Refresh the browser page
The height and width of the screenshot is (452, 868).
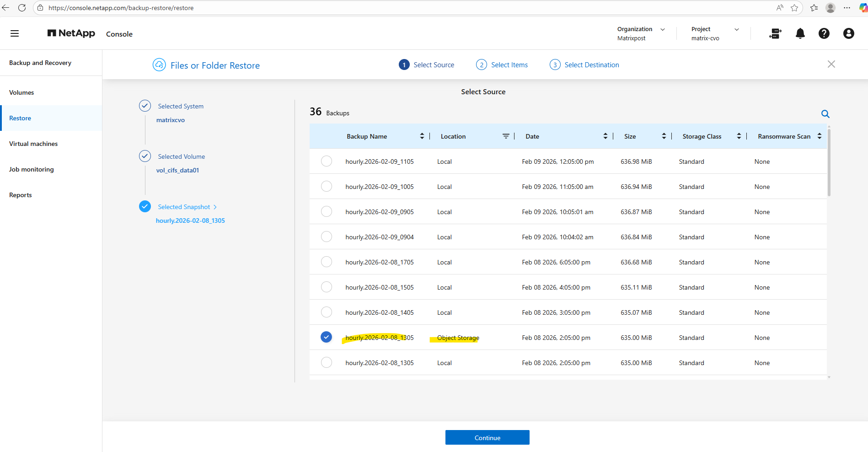click(x=22, y=8)
